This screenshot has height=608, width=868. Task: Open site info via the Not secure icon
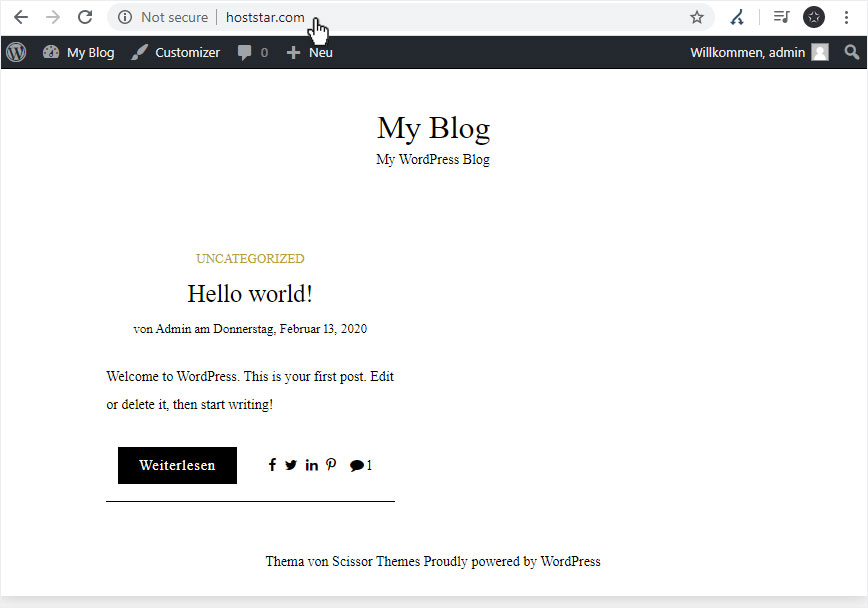[125, 17]
